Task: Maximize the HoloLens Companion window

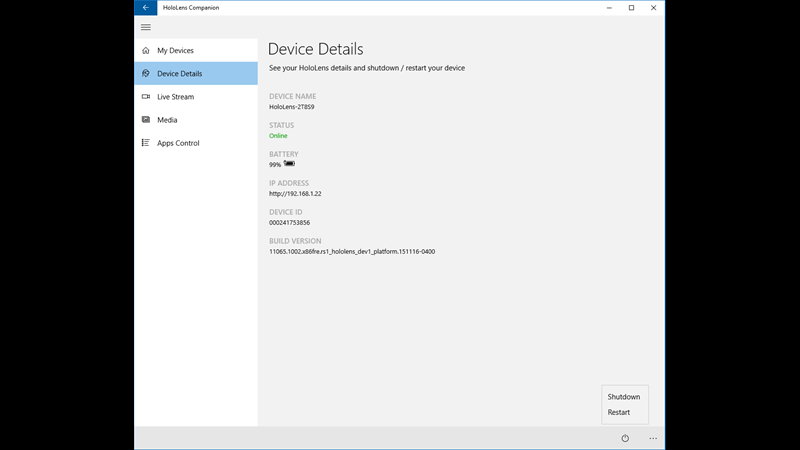Action: tap(632, 8)
